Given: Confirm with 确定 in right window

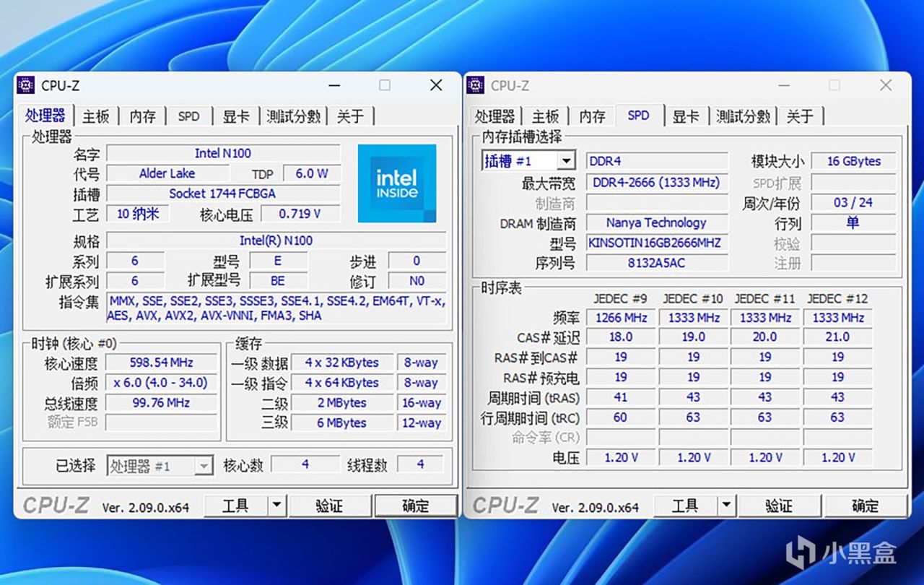Looking at the screenshot, I should pyautogui.click(x=866, y=506).
